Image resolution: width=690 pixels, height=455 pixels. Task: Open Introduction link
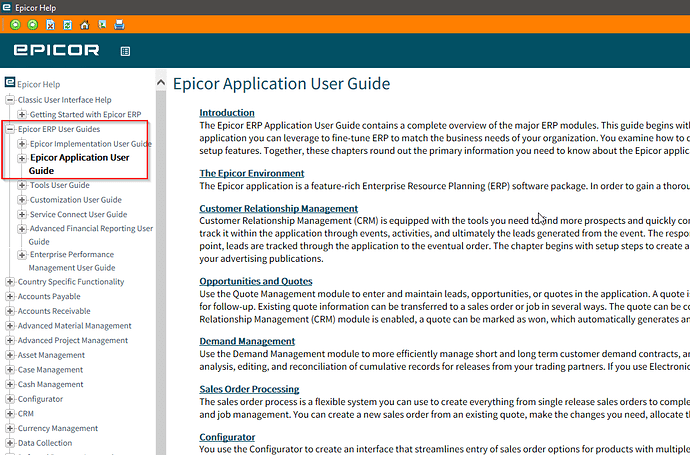pyautogui.click(x=227, y=113)
